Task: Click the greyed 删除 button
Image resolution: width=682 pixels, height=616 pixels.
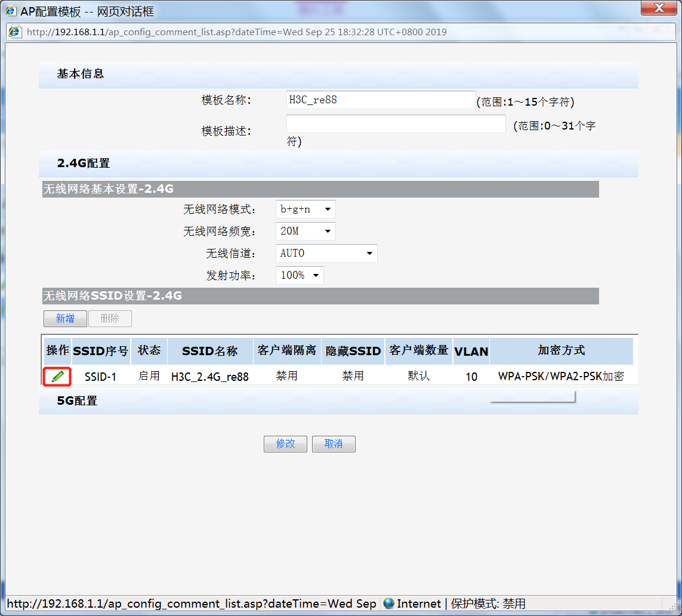Action: point(110,318)
